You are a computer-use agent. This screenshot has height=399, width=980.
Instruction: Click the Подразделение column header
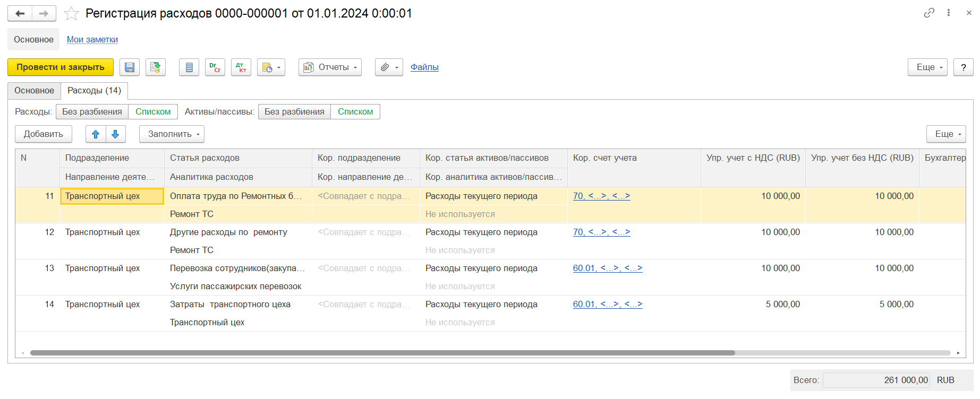112,158
